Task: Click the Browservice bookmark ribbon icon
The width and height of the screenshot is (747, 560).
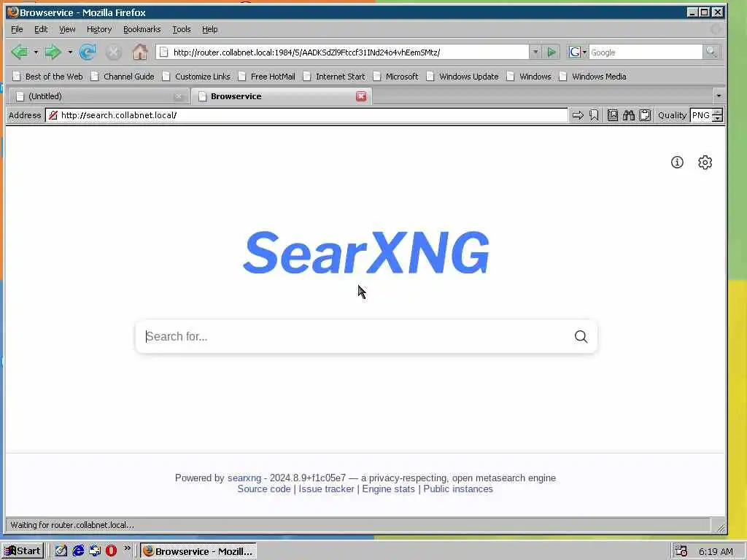Action: [x=594, y=115]
